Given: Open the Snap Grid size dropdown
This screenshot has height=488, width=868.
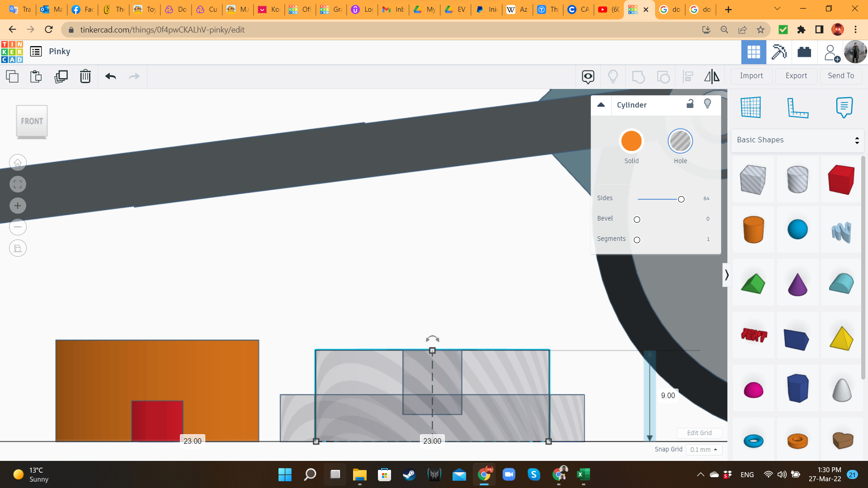Looking at the screenshot, I should [x=704, y=450].
